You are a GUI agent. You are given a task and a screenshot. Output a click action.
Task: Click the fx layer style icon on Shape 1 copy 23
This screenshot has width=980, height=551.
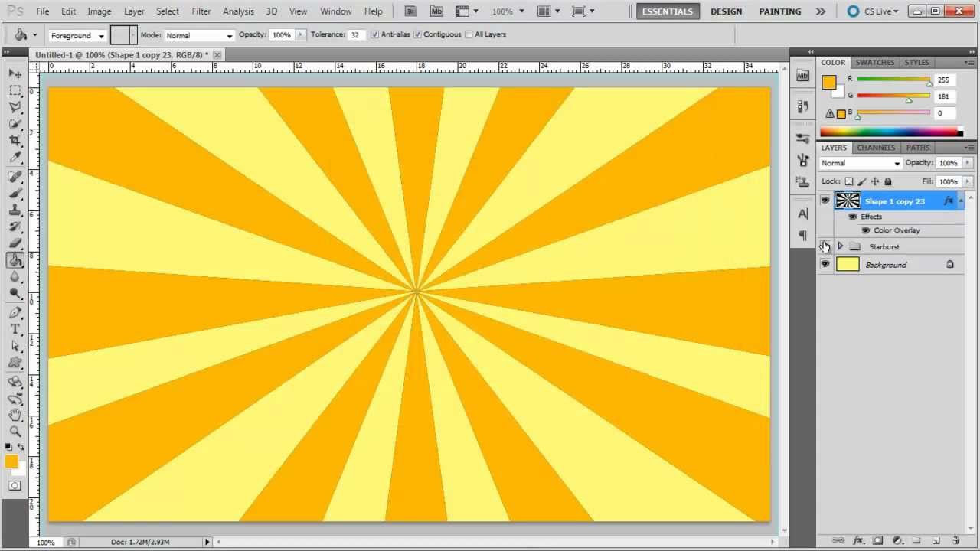point(949,201)
